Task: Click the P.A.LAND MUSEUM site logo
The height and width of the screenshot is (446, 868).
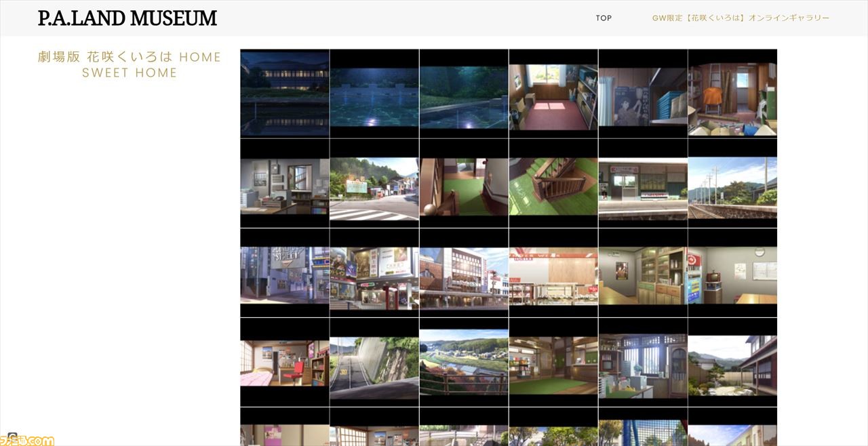Action: pyautogui.click(x=127, y=18)
